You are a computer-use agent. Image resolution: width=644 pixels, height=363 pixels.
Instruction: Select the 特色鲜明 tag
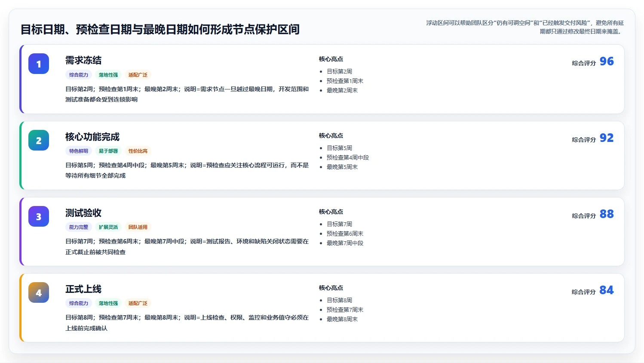(79, 151)
